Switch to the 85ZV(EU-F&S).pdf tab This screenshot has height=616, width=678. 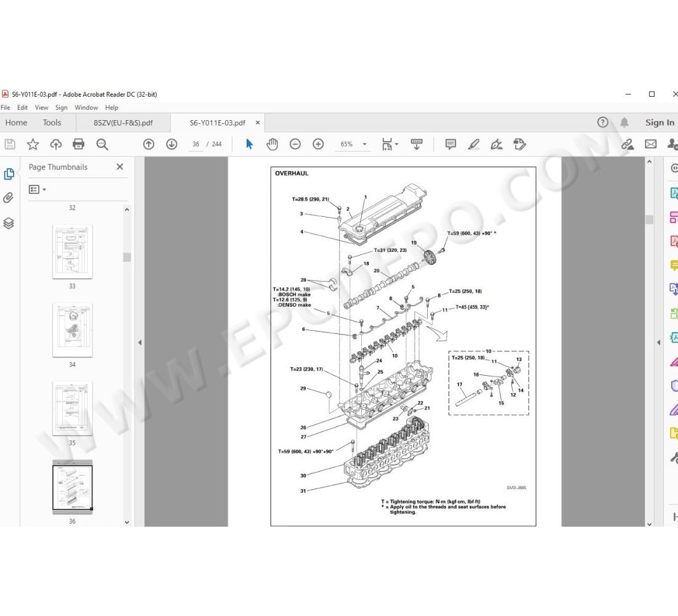pyautogui.click(x=123, y=123)
